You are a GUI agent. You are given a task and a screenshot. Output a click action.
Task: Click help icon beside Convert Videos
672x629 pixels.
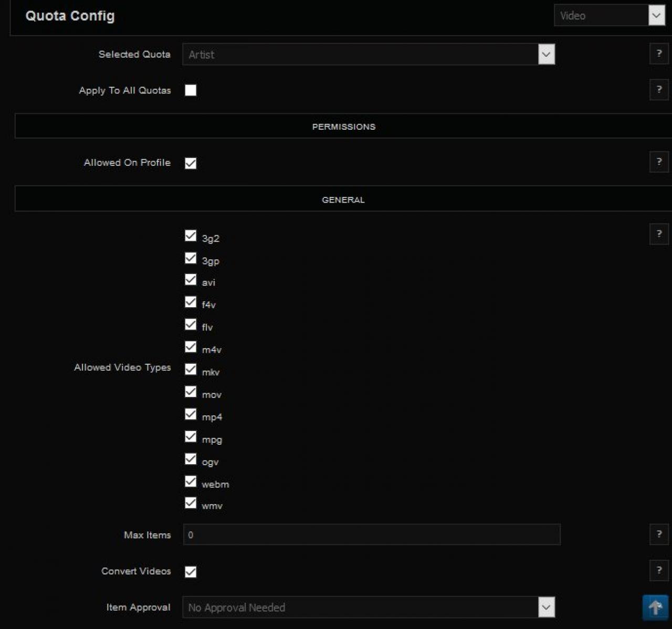(659, 571)
